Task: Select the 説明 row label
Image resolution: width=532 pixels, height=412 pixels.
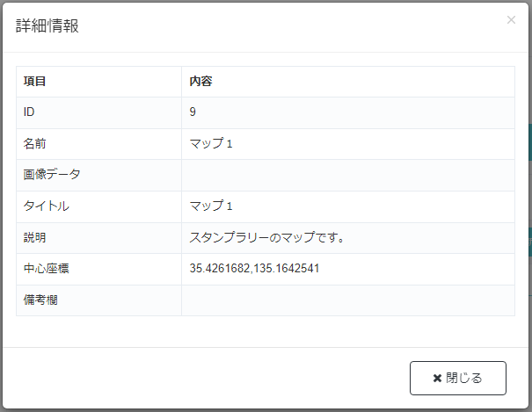Action: click(x=34, y=237)
